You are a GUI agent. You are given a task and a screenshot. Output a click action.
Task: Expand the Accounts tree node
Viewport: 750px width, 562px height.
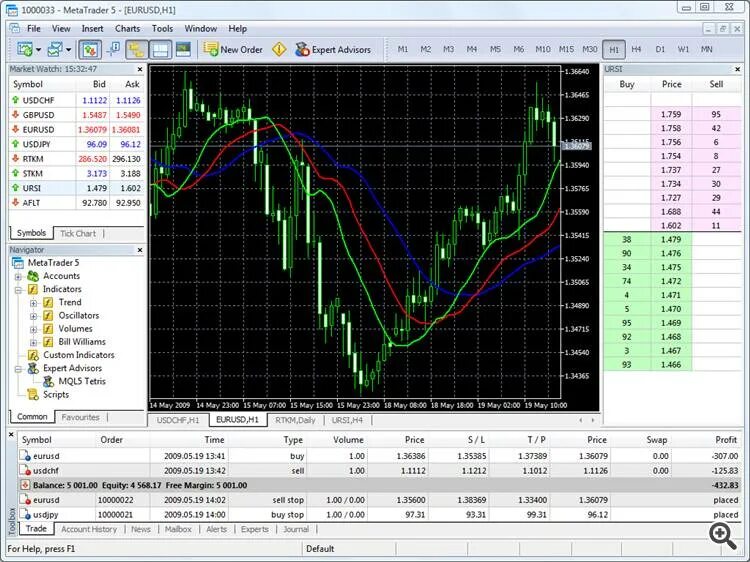(18, 276)
